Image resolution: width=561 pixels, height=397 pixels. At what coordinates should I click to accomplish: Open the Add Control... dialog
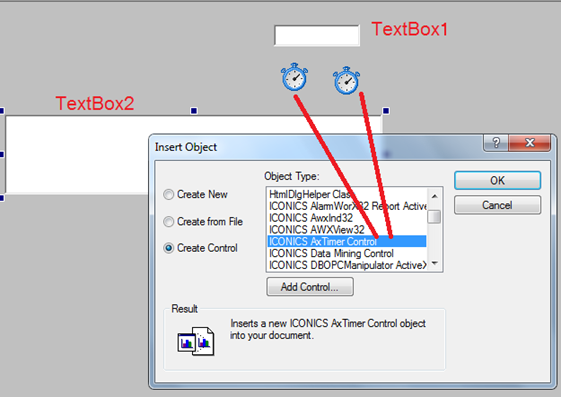pos(310,287)
